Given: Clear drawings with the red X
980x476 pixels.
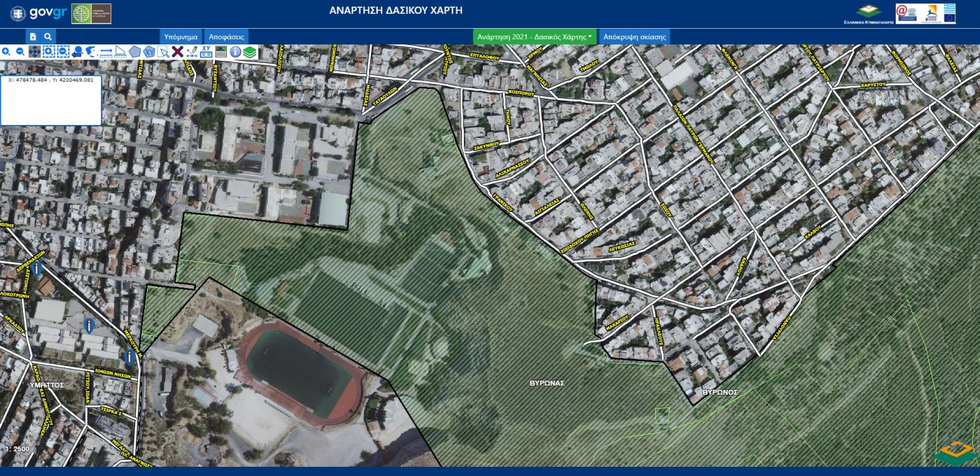Looking at the screenshot, I should coord(177,52).
